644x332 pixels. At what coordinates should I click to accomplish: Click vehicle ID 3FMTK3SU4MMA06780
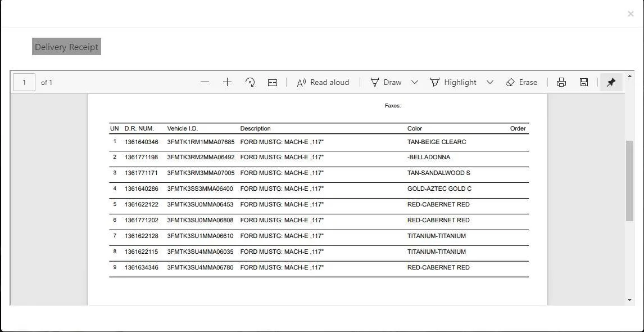pyautogui.click(x=200, y=267)
